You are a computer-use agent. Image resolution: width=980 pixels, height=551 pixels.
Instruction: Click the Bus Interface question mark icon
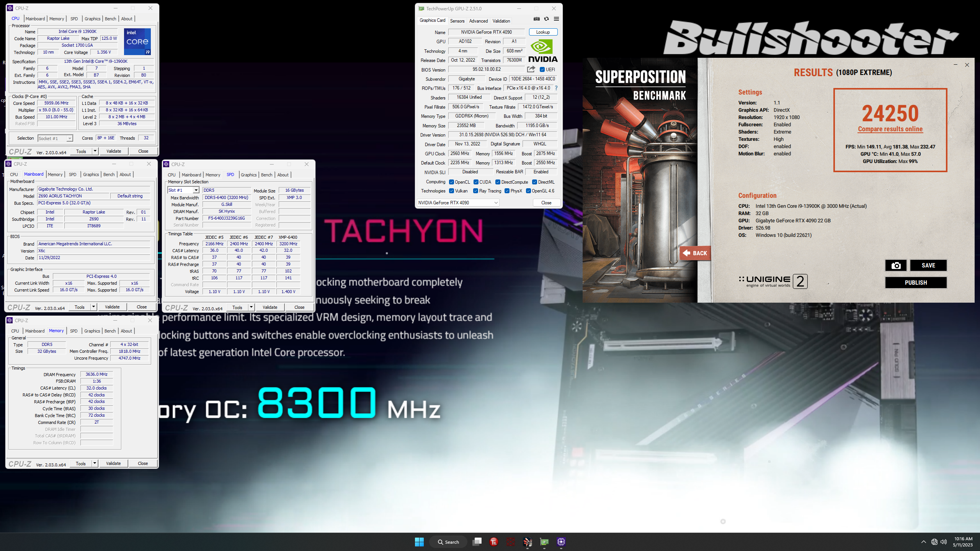point(556,88)
